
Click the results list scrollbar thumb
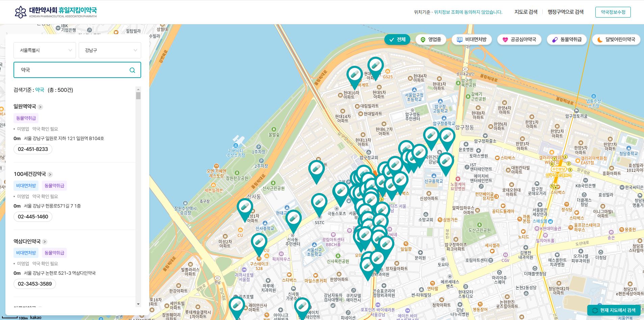click(138, 96)
